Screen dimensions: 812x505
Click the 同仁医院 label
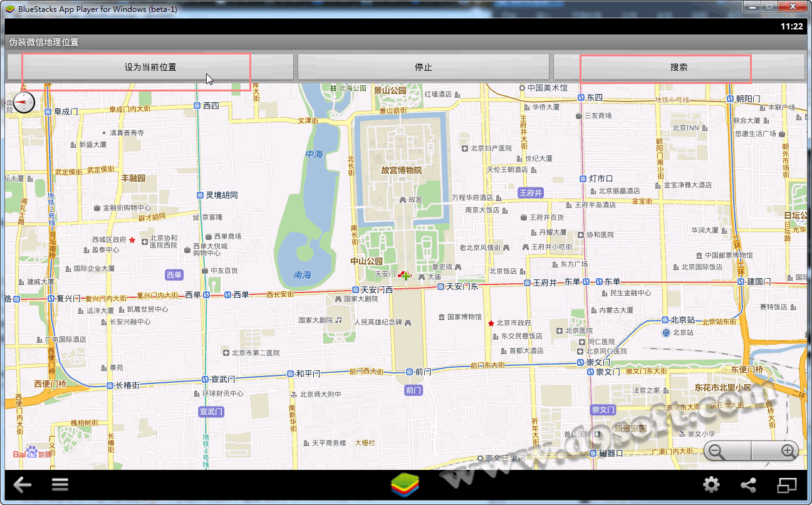(x=601, y=342)
